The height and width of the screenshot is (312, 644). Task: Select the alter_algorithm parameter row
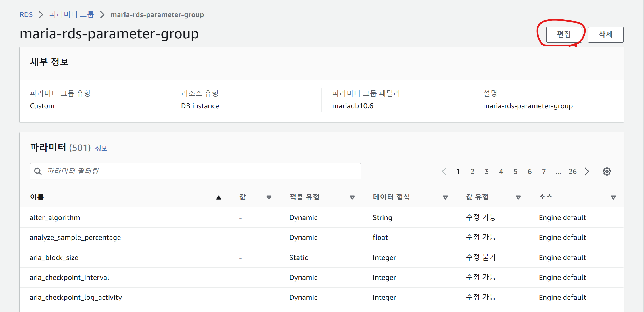(55, 217)
